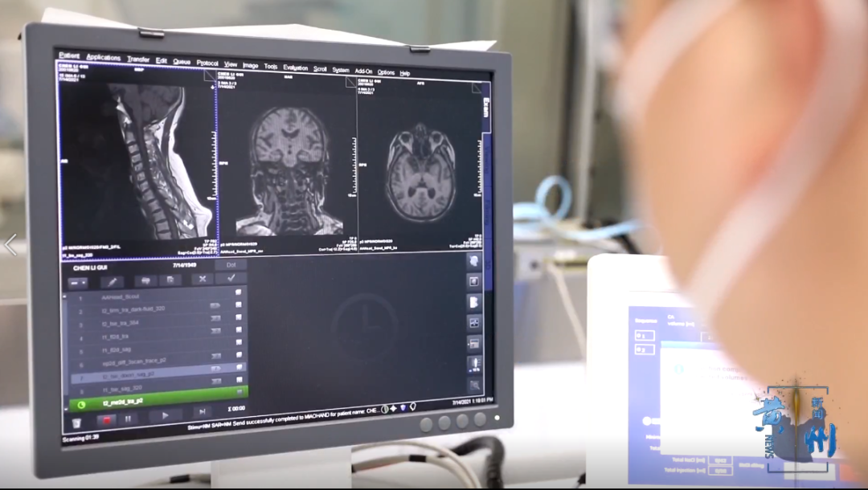The image size is (868, 490).
Task: Click the clock icon on running protocol row
Action: pos(81,405)
